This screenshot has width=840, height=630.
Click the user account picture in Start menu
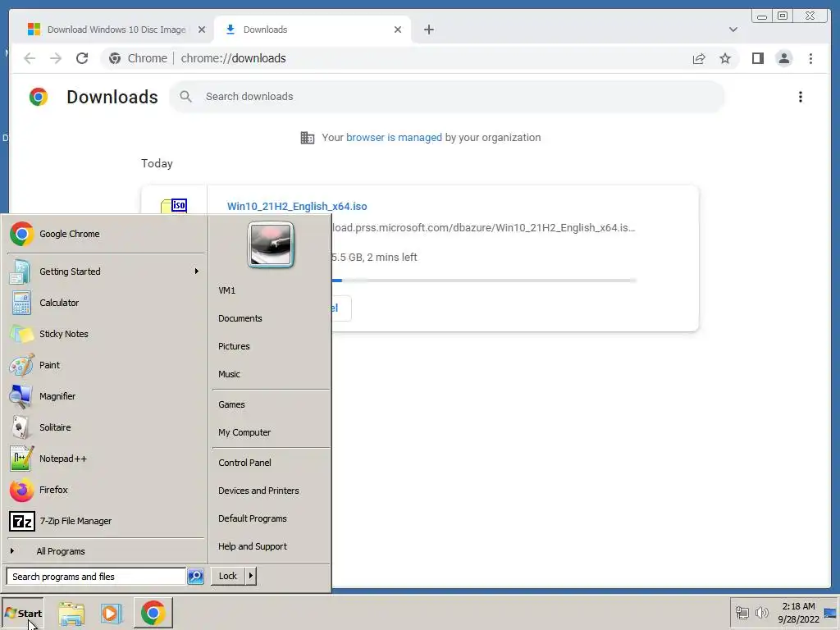click(x=271, y=244)
